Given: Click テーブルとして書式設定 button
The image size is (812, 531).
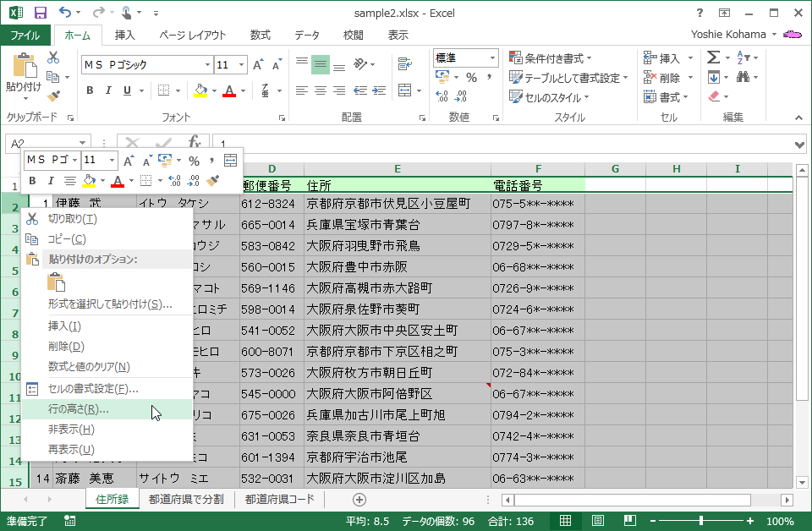Looking at the screenshot, I should pos(568,78).
